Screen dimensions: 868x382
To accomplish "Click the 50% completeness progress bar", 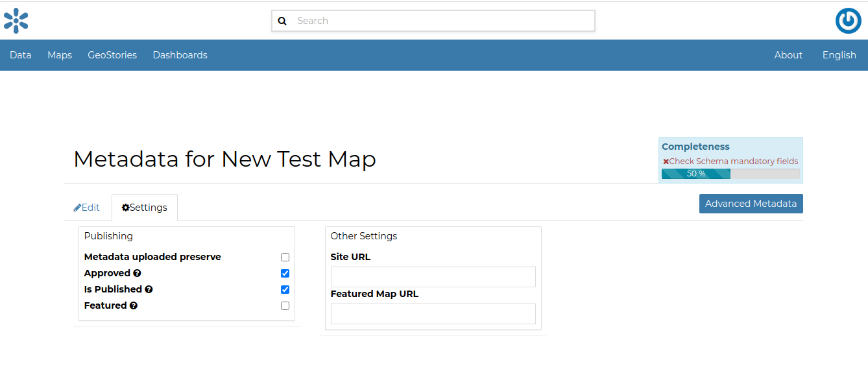I will [730, 174].
